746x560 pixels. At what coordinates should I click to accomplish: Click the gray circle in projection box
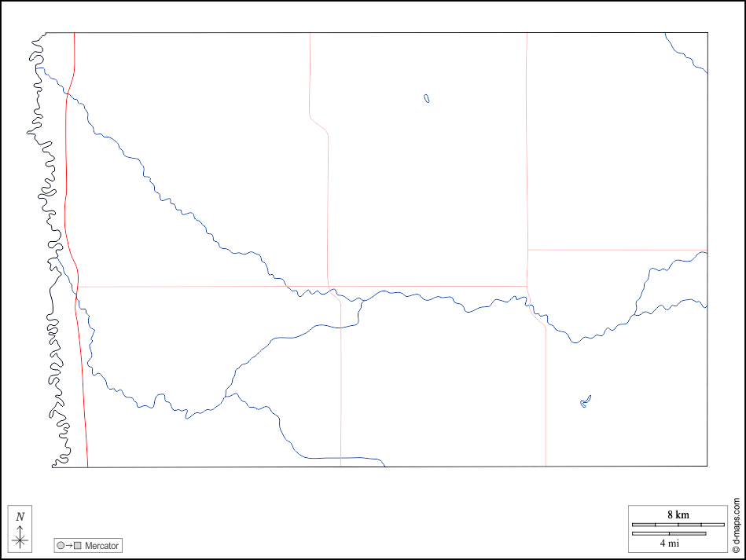(61, 545)
